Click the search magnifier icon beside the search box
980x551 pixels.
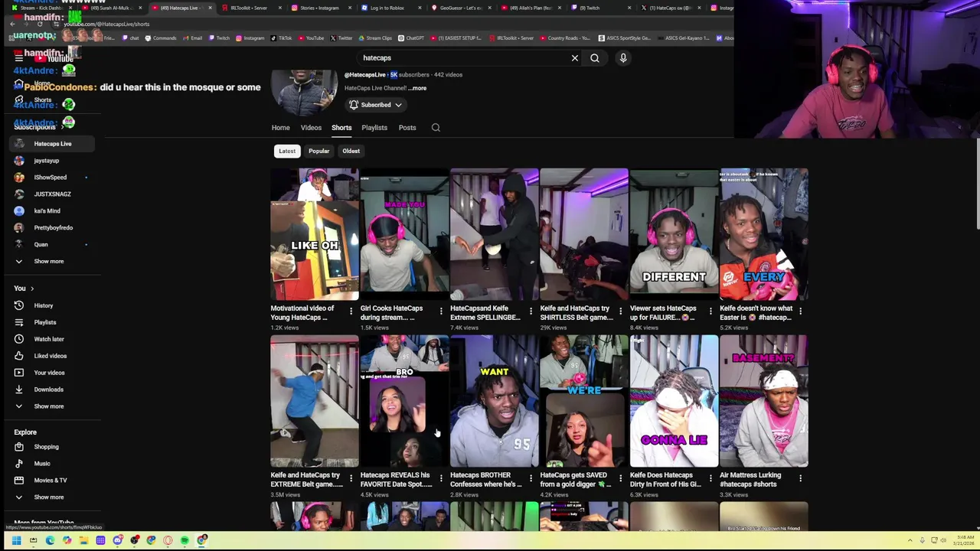595,58
